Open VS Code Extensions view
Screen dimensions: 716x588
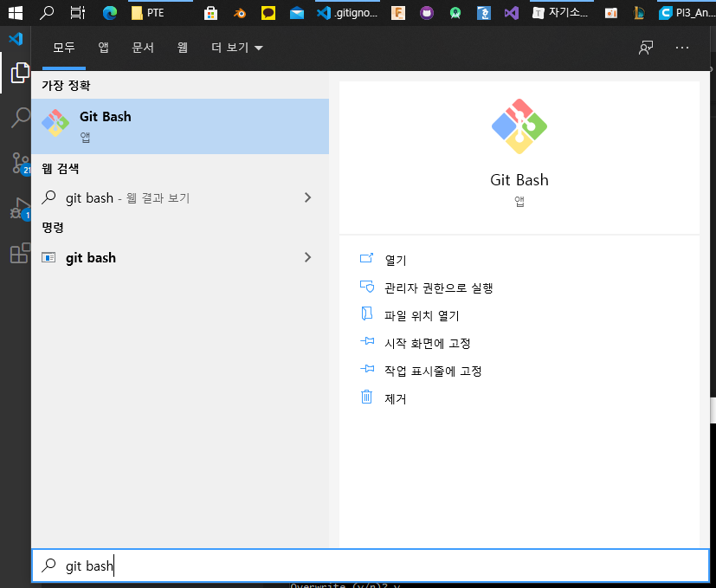tap(20, 253)
